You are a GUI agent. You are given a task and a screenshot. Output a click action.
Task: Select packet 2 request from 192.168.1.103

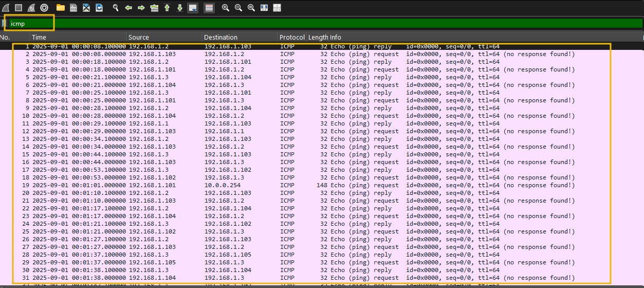pyautogui.click(x=322, y=54)
